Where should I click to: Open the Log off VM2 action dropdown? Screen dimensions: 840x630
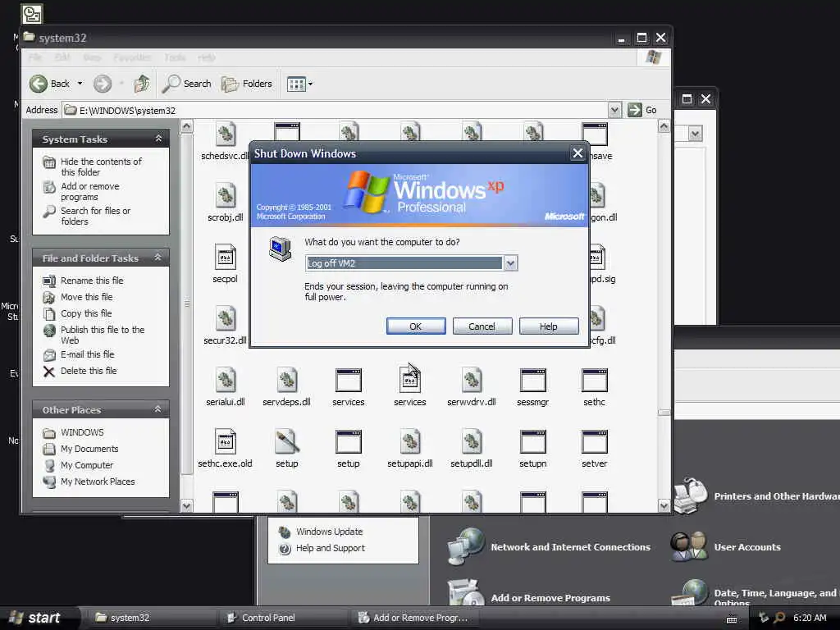[510, 263]
